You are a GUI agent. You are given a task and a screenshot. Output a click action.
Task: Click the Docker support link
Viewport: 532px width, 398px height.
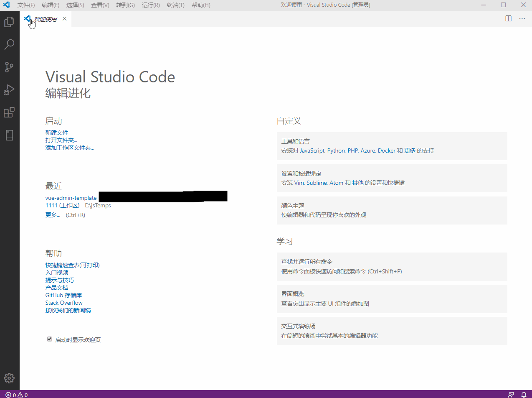point(386,151)
